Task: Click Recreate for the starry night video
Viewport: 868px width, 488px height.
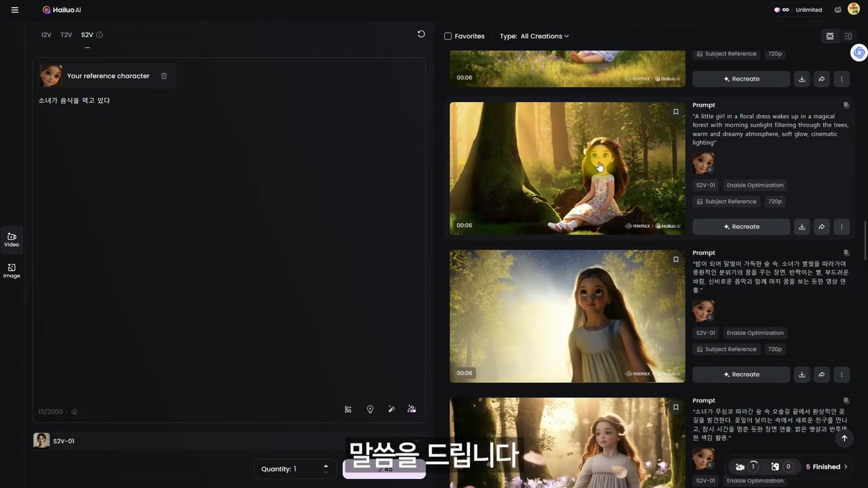Action: [x=741, y=374]
